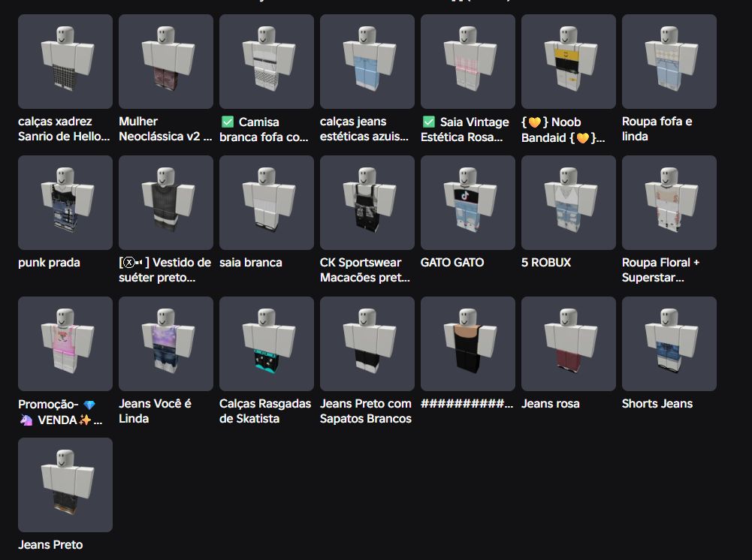
Task: Click the 'Jeans rosa' title text
Action: 551,404
